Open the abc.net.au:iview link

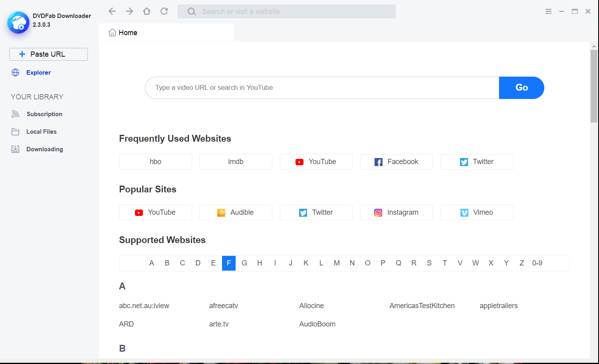point(144,306)
